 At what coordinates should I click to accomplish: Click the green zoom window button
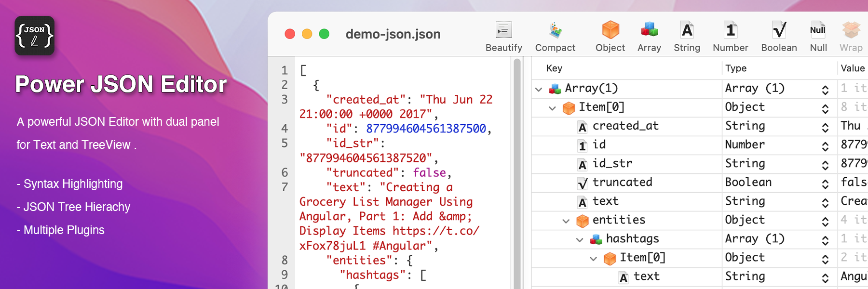pos(324,34)
